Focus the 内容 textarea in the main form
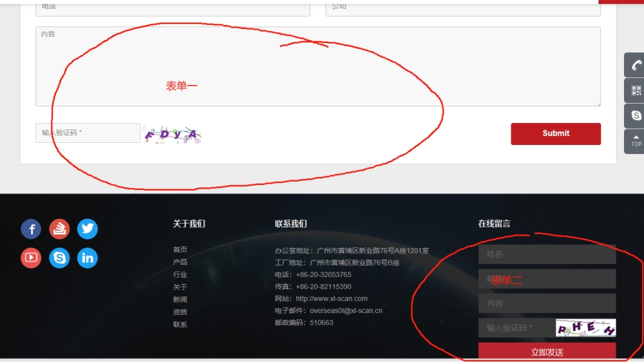The image size is (644, 362). (x=318, y=66)
